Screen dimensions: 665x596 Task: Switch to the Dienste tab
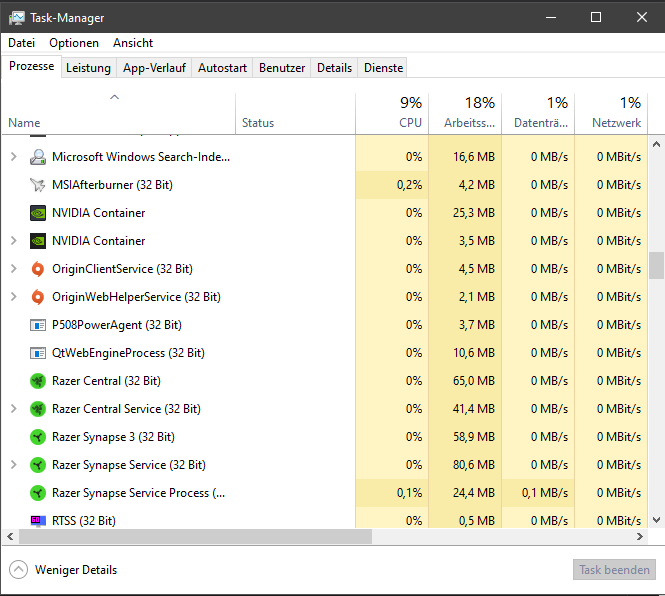383,68
